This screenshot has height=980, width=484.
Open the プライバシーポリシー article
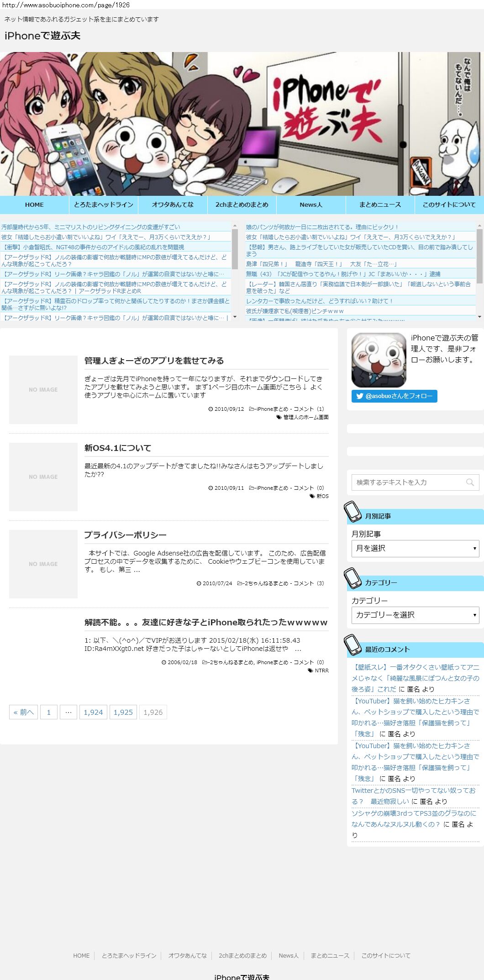126,535
